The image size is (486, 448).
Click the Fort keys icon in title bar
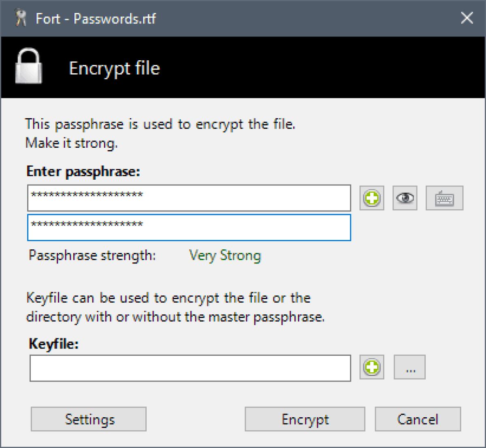(x=20, y=19)
